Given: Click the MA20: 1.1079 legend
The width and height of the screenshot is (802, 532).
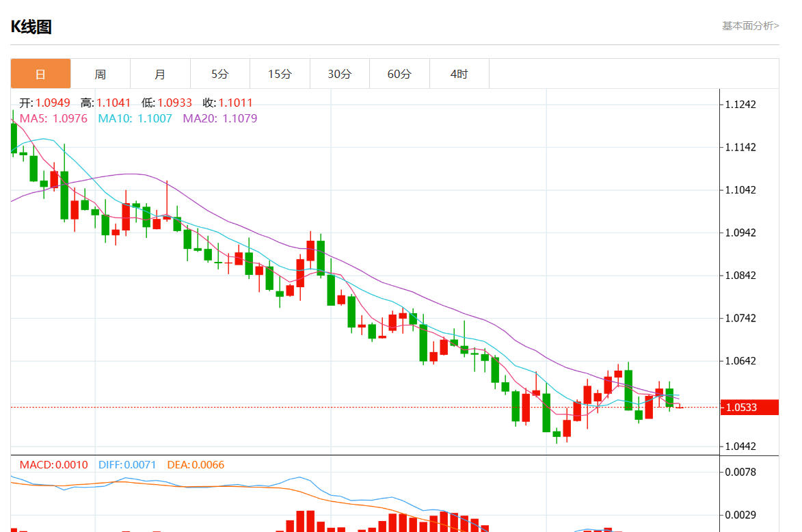Looking at the screenshot, I should (x=220, y=119).
